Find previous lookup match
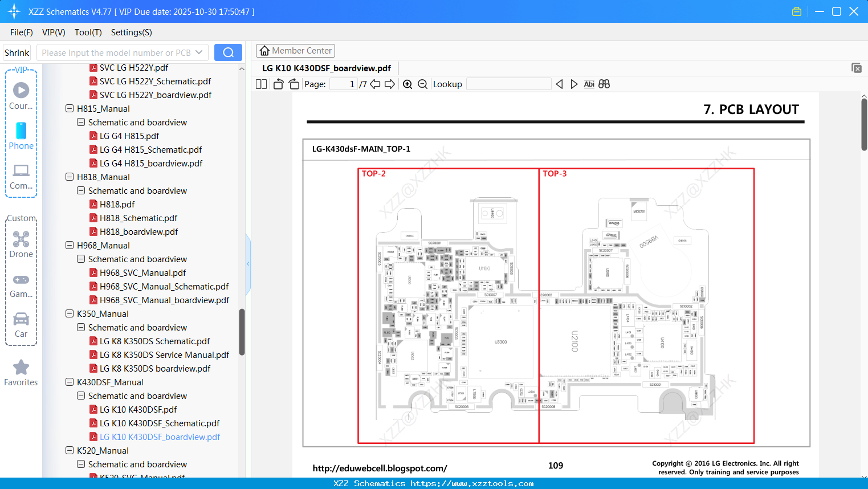 559,84
